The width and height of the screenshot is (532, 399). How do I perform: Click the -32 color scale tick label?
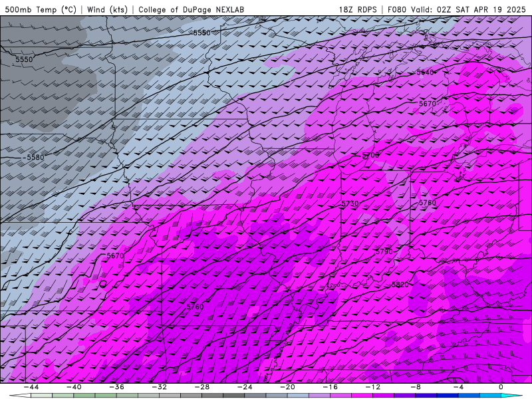(x=160, y=387)
